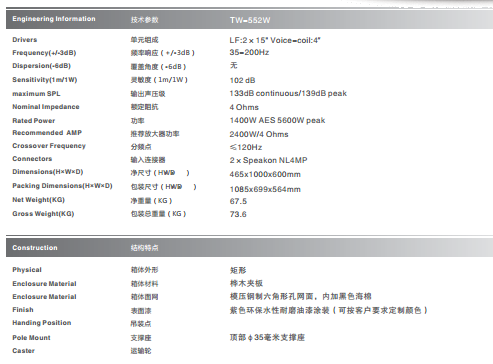This screenshot has width=493, height=364.
Task: Select the Physical row label
Action: coord(27,270)
